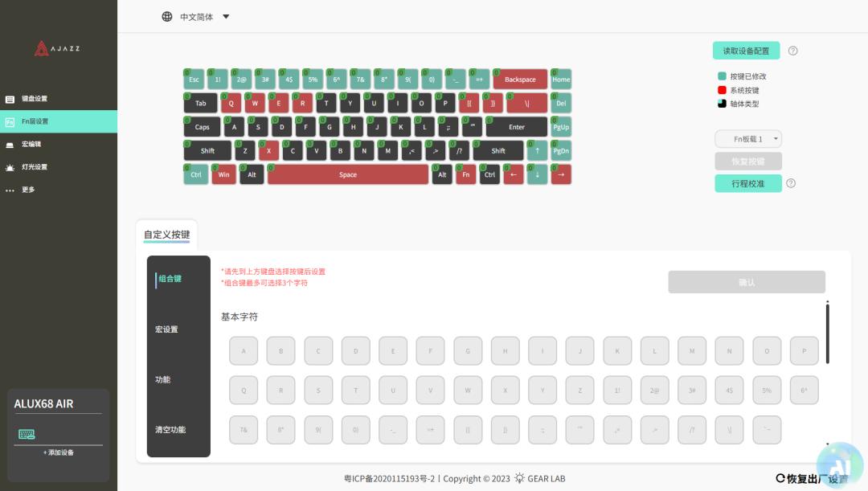Click help icon next to travel calibration
This screenshot has height=491, width=868.
point(791,183)
